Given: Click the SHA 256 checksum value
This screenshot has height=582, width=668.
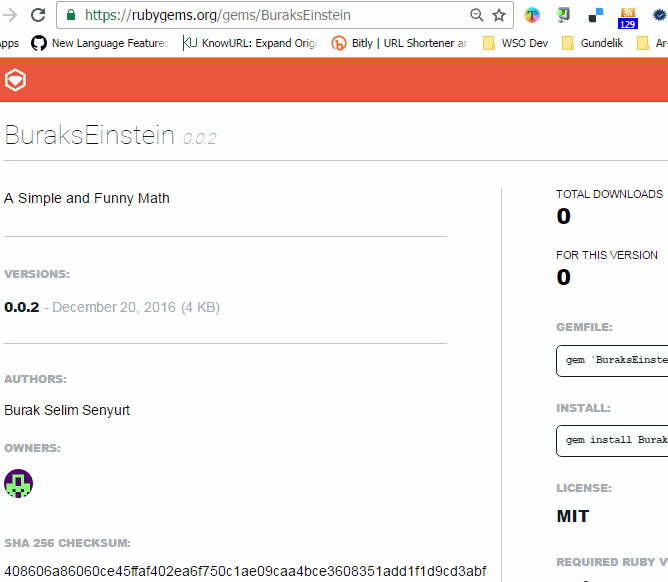Looking at the screenshot, I should point(245,571).
